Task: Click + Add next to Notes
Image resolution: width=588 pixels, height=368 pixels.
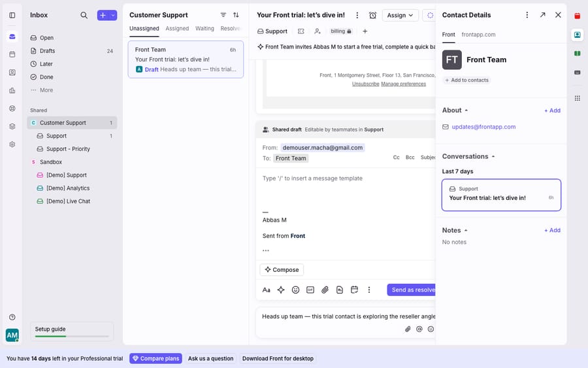Action: [x=552, y=230]
